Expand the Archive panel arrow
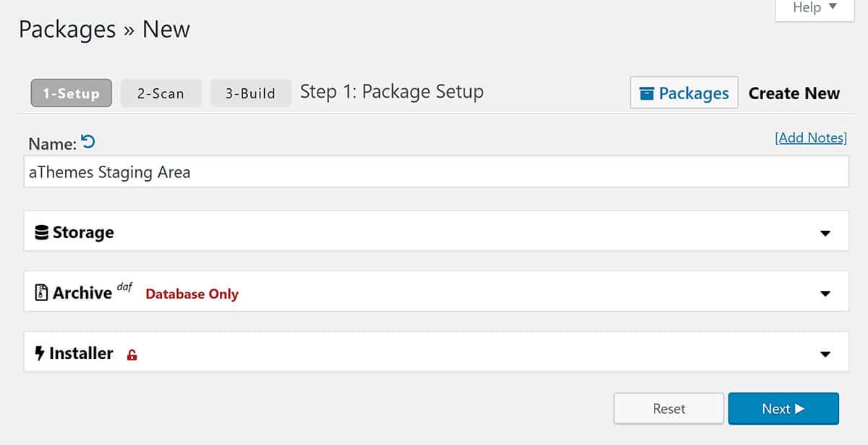Screen dimensions: 868x445 point(825,294)
